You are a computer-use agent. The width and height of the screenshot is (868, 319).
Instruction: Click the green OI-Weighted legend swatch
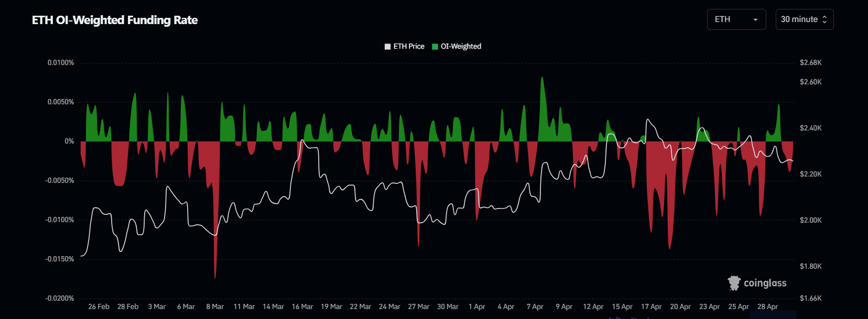tap(435, 47)
